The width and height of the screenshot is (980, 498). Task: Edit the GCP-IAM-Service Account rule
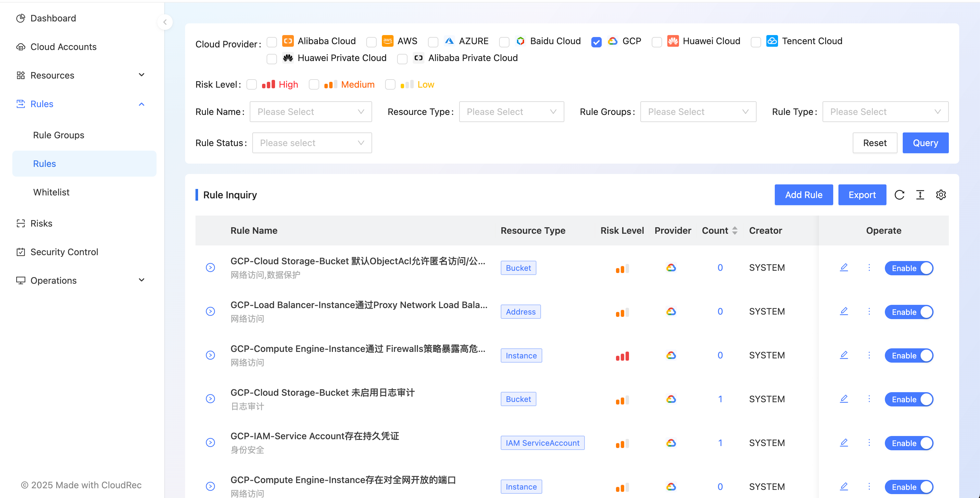[x=844, y=442]
